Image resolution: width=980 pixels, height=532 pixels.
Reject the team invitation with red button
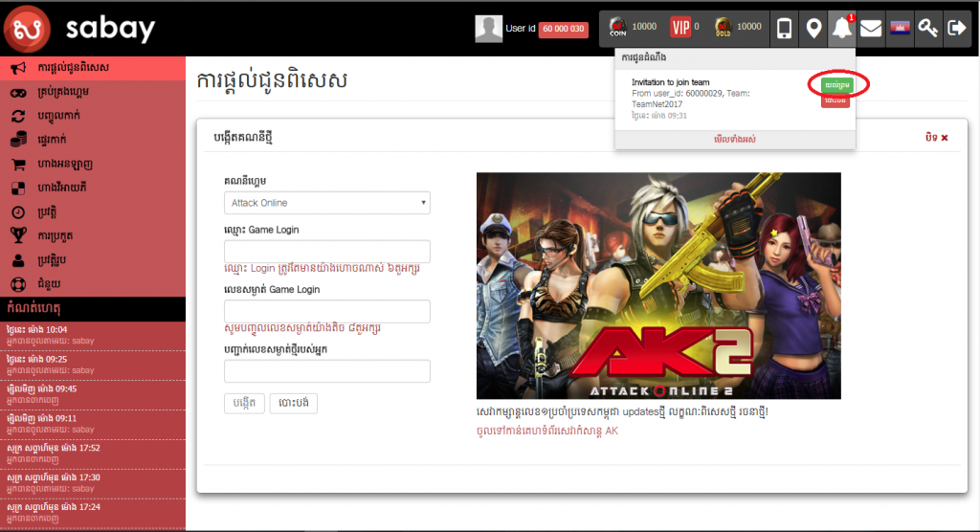[x=835, y=101]
